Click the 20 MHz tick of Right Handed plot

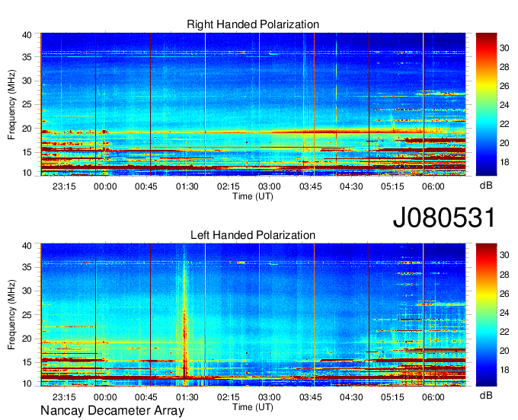(x=27, y=129)
